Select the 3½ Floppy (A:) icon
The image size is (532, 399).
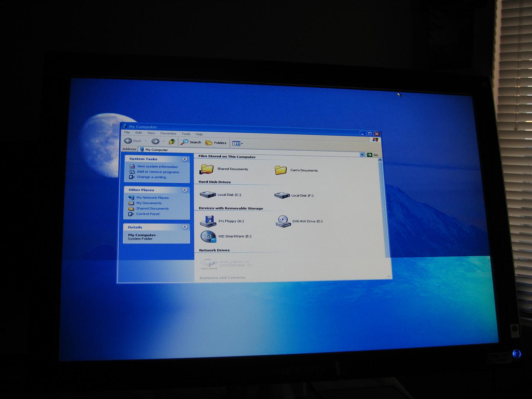(x=208, y=221)
